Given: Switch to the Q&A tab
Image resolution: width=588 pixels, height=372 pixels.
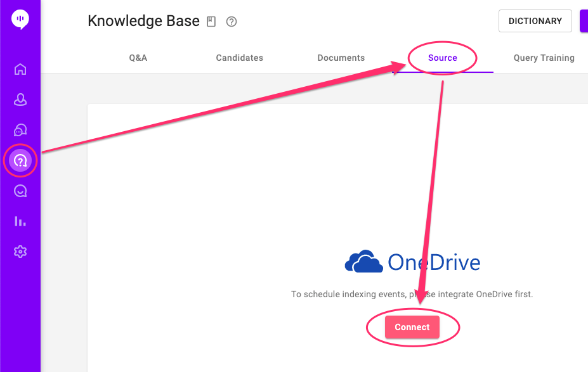Looking at the screenshot, I should click(138, 58).
